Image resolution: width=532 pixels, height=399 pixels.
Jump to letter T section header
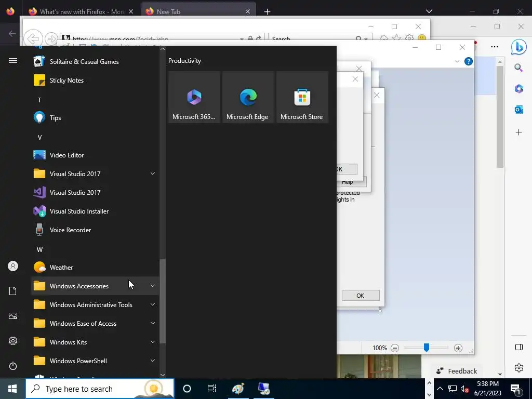(39, 100)
